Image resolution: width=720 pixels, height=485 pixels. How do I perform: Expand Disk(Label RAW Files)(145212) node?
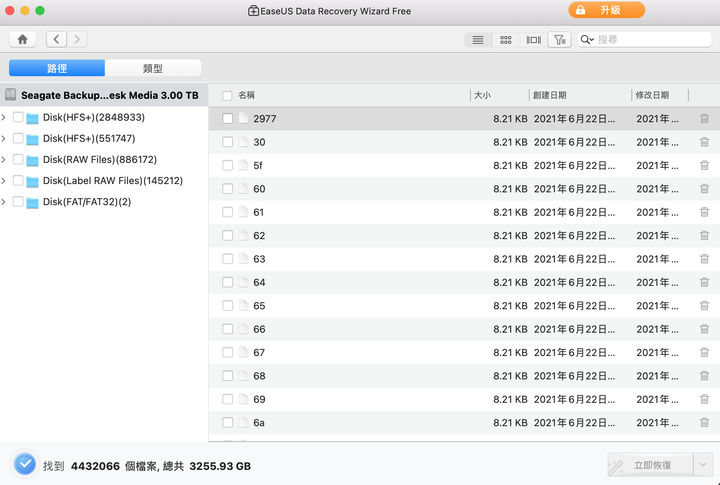coord(4,181)
